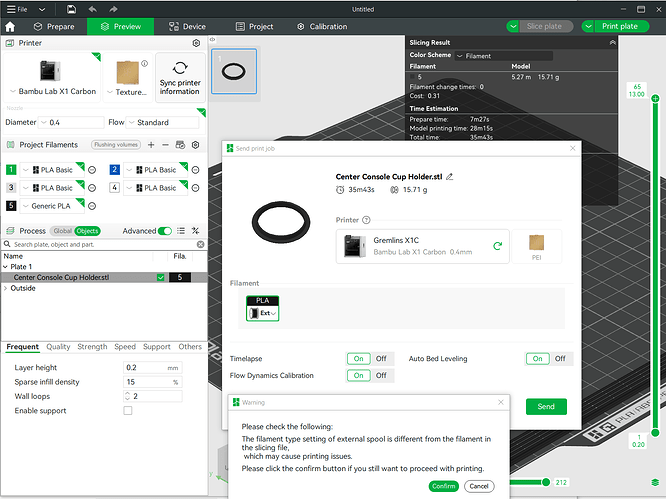Screen dimensions: 666x499
Task: Open Print plate options arrow
Action: (588, 26)
